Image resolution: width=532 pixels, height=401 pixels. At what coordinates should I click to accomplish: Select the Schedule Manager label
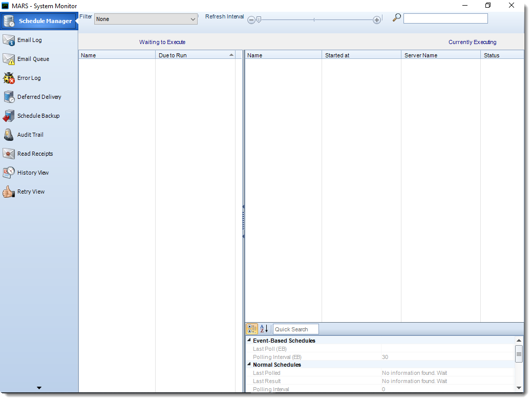(45, 21)
